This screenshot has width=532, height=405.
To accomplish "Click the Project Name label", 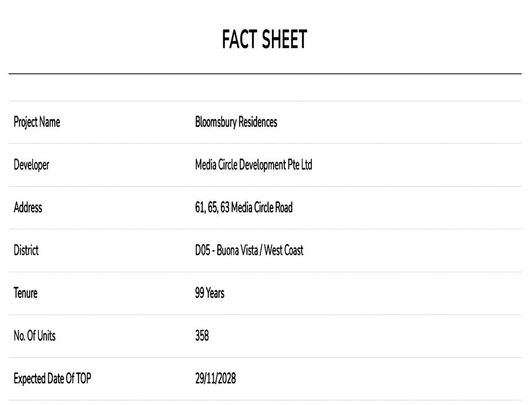I will point(37,122).
